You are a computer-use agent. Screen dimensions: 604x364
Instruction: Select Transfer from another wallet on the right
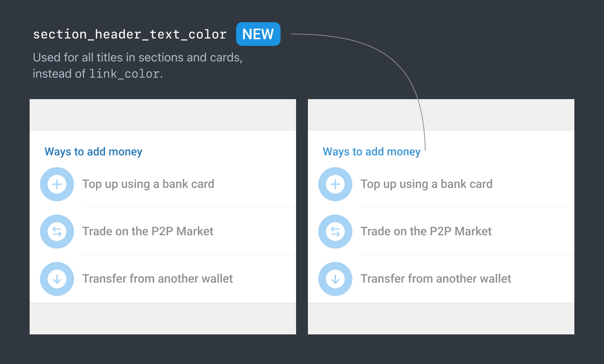pyautogui.click(x=436, y=279)
